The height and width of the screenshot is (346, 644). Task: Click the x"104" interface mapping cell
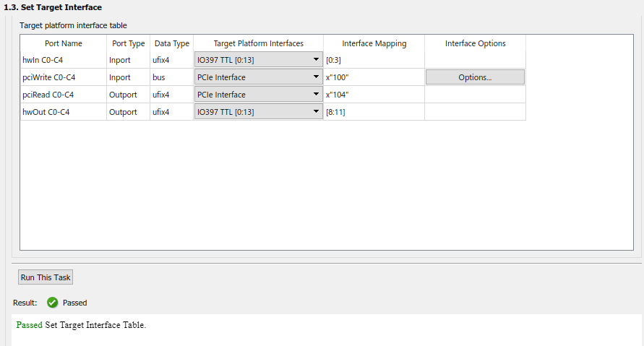pos(373,95)
